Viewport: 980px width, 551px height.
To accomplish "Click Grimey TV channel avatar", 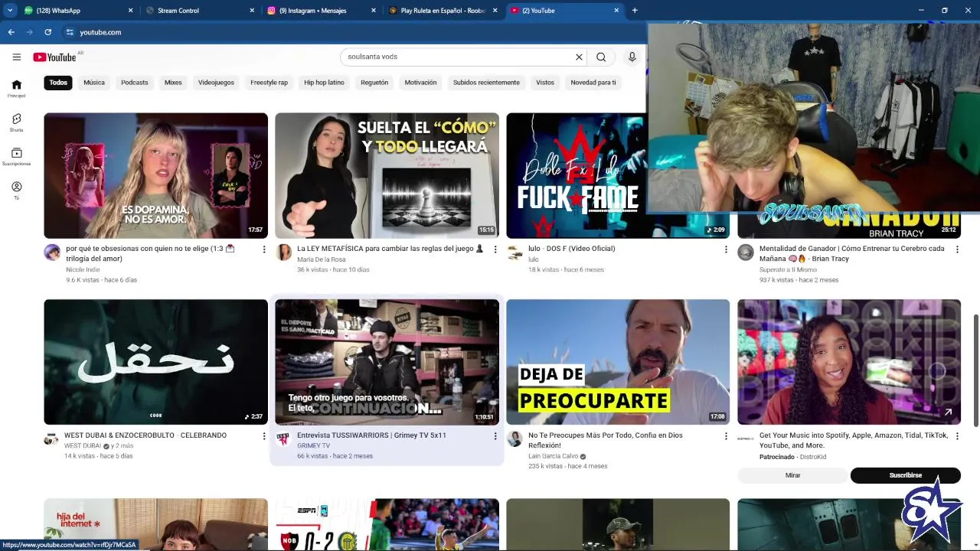I will pyautogui.click(x=283, y=439).
